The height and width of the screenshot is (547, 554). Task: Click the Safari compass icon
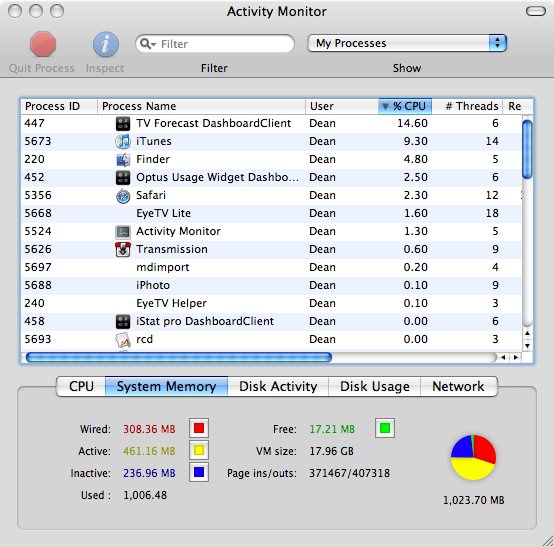(123, 196)
